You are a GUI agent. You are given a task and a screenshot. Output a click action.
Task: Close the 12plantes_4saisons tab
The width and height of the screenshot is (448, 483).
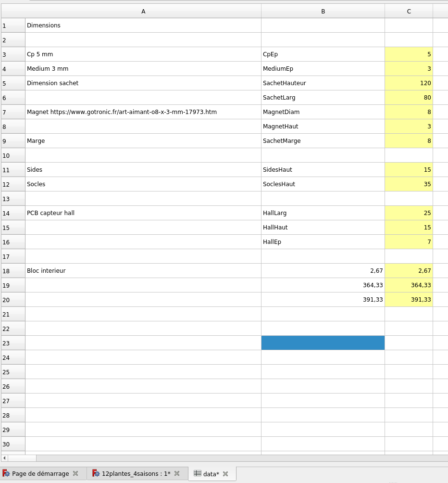[x=177, y=473]
